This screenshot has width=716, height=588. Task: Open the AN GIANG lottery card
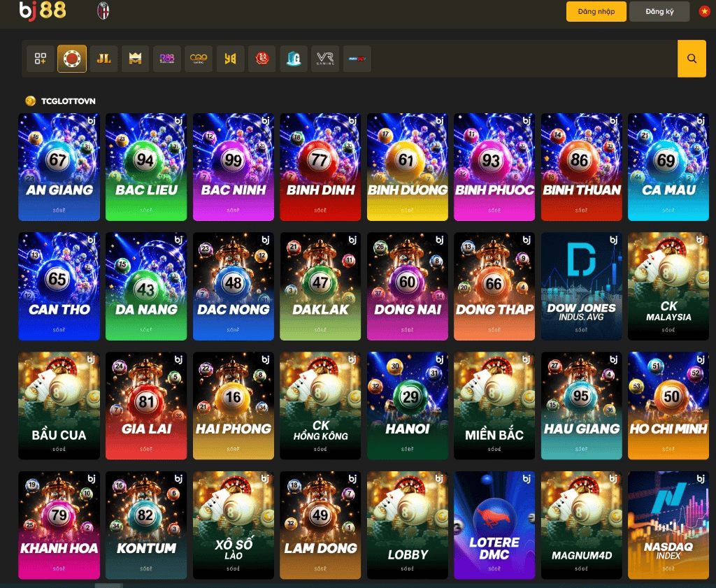pos(59,167)
